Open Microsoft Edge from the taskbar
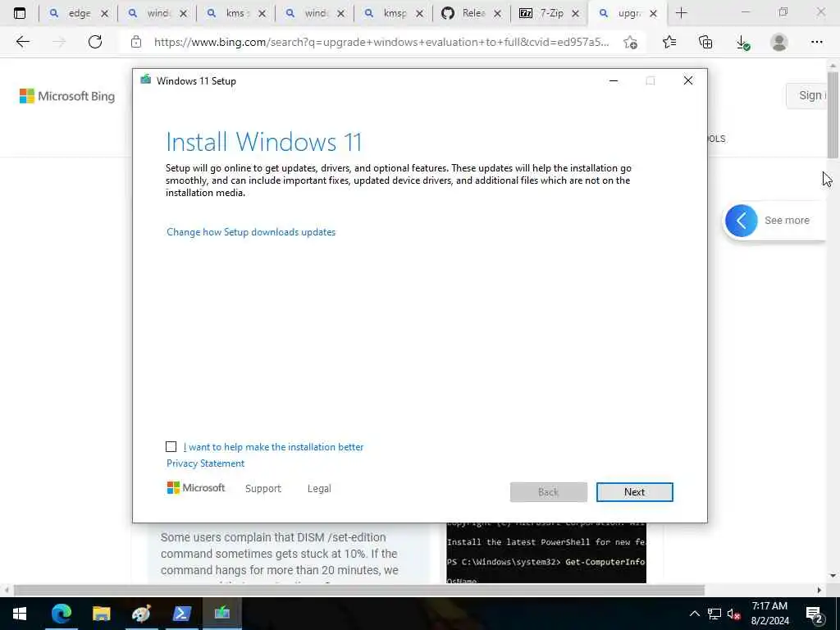The width and height of the screenshot is (840, 630). pos(61,614)
